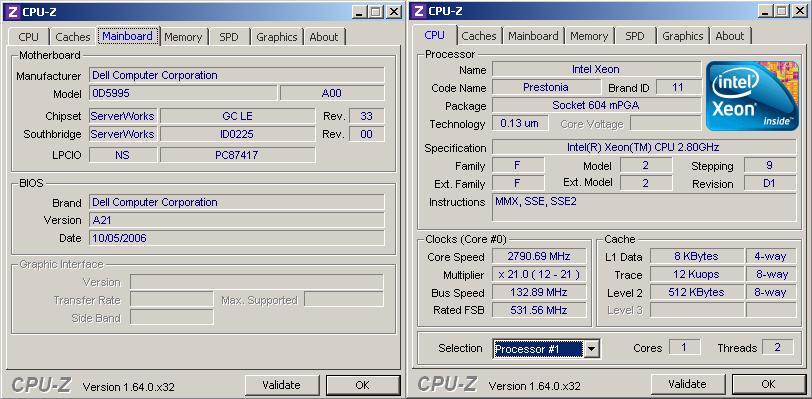
Task: Click OK button in left window
Action: tap(363, 385)
